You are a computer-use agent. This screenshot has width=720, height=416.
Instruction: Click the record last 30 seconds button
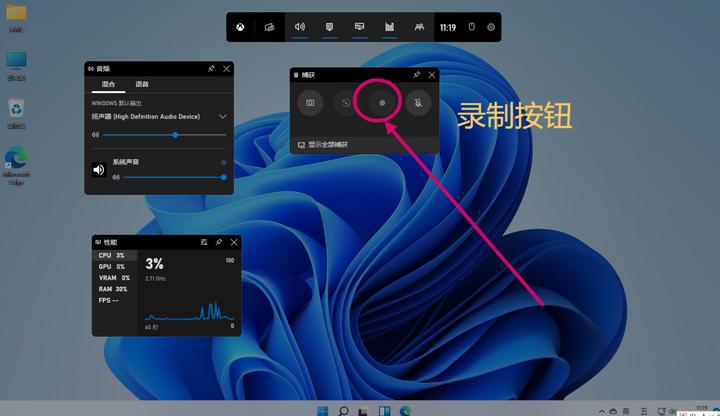pyautogui.click(x=346, y=102)
